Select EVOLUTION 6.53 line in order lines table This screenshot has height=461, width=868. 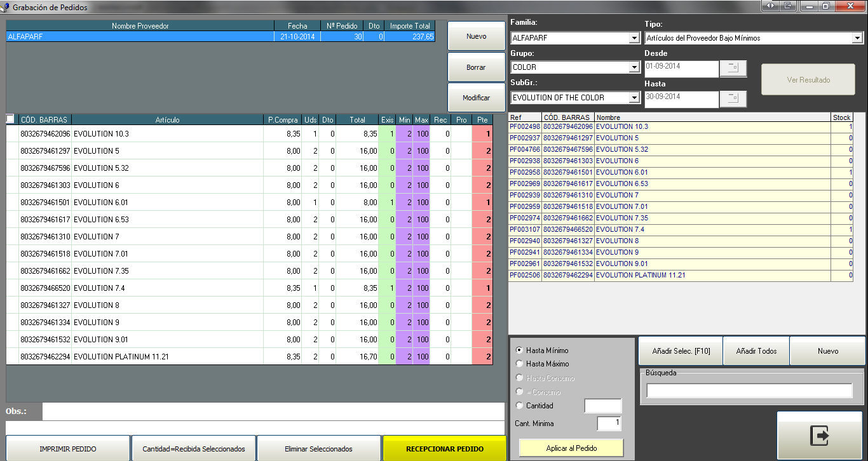tap(249, 220)
